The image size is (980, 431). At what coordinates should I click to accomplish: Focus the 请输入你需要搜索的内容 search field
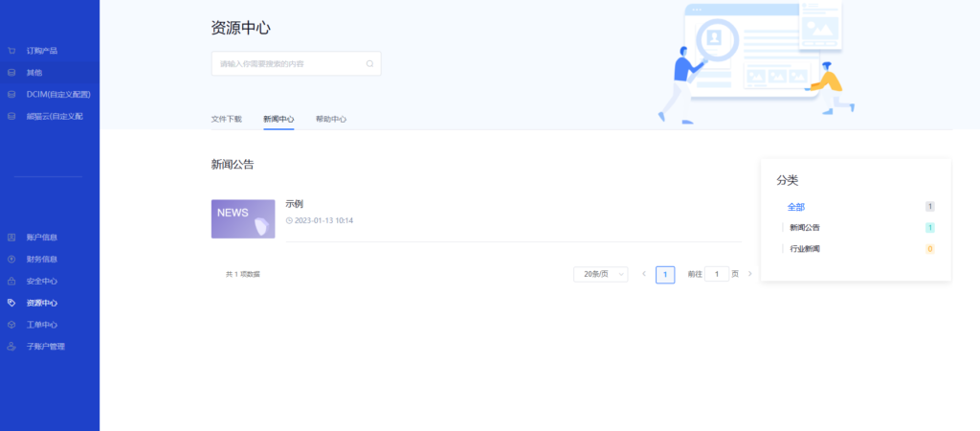coord(297,64)
